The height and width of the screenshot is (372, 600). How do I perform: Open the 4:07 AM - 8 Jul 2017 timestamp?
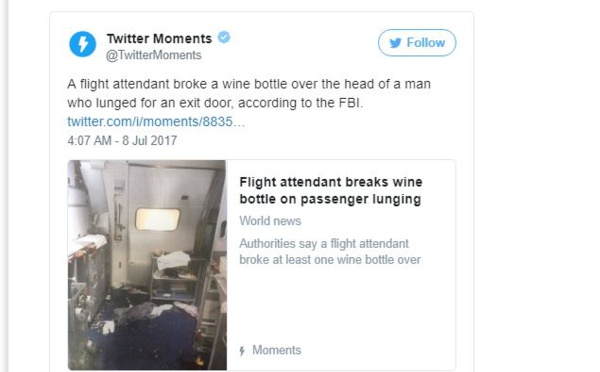coord(122,140)
